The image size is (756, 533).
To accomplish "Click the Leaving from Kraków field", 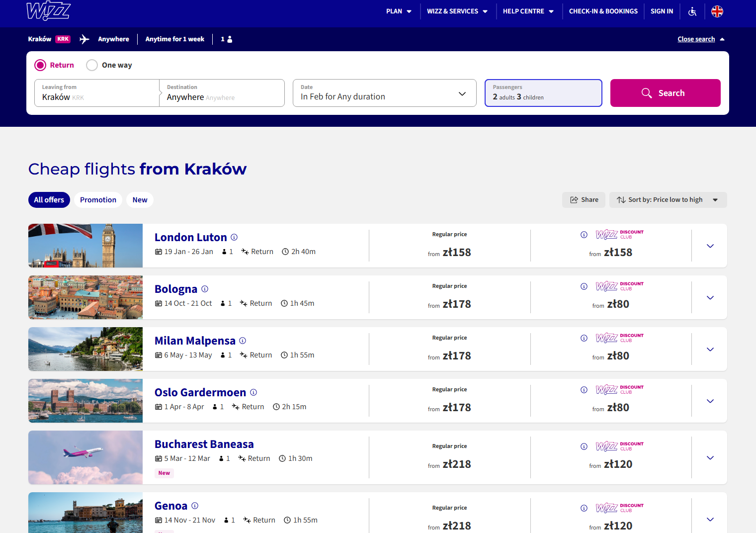I will [x=97, y=93].
